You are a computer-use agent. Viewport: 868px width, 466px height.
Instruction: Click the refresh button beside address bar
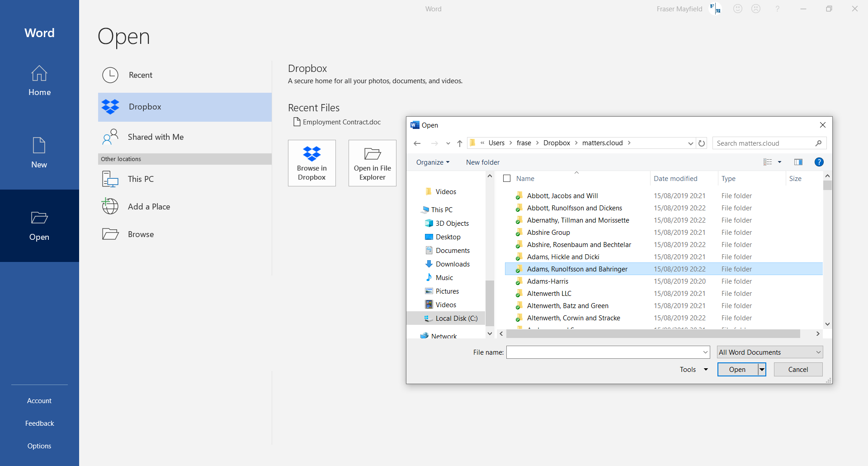702,143
